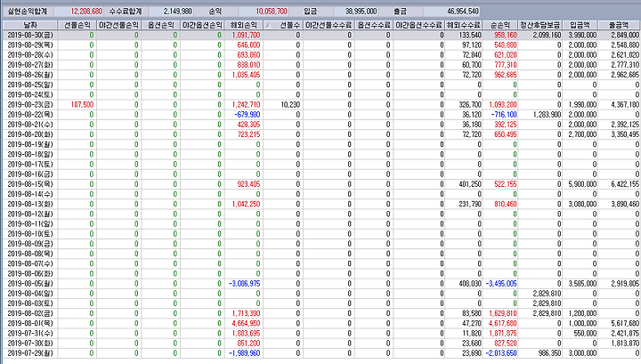
Task: Click the 입금액 column header
Action: click(x=580, y=25)
